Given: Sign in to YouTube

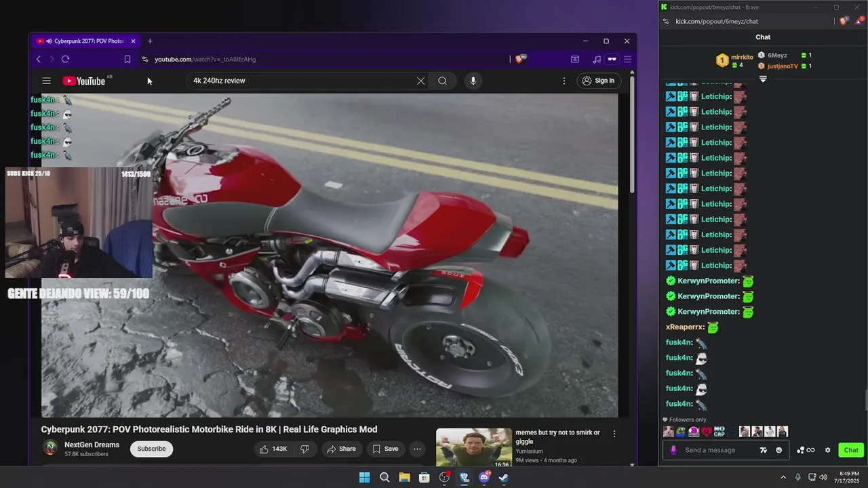Looking at the screenshot, I should pos(598,81).
